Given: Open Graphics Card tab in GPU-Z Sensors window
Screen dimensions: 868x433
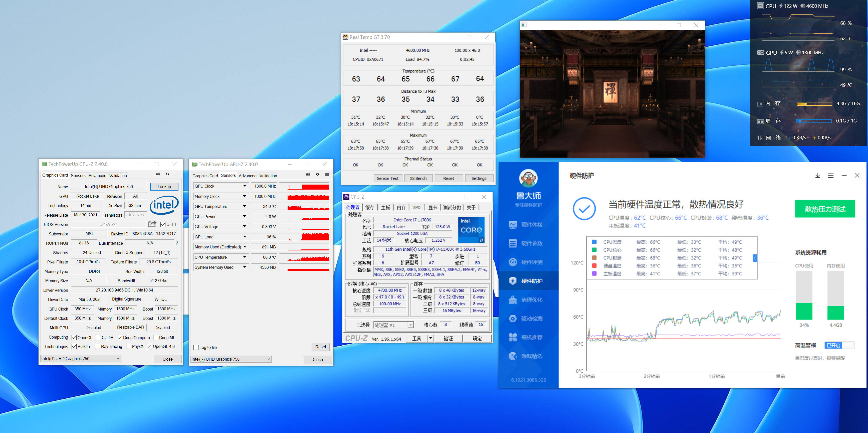Looking at the screenshot, I should click(x=205, y=176).
